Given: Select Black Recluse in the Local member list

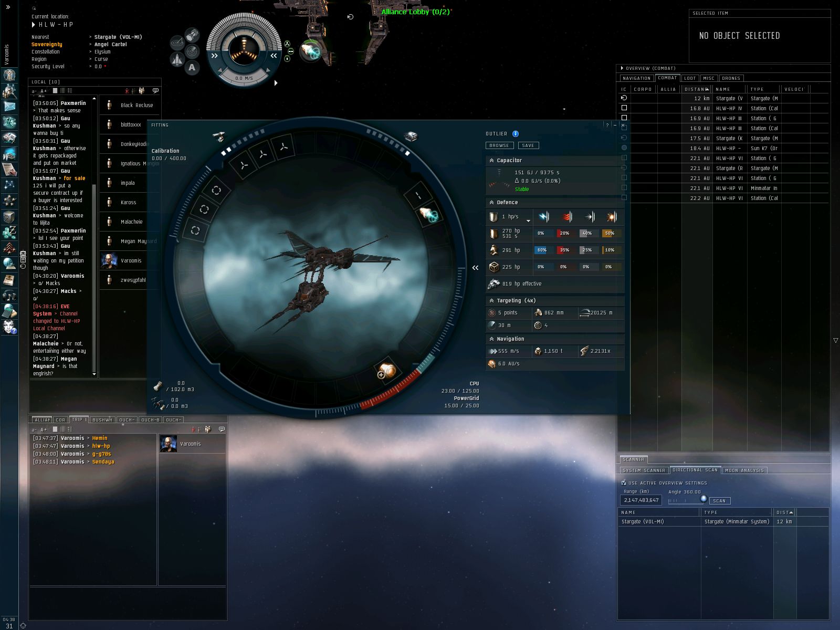Looking at the screenshot, I should click(130, 106).
